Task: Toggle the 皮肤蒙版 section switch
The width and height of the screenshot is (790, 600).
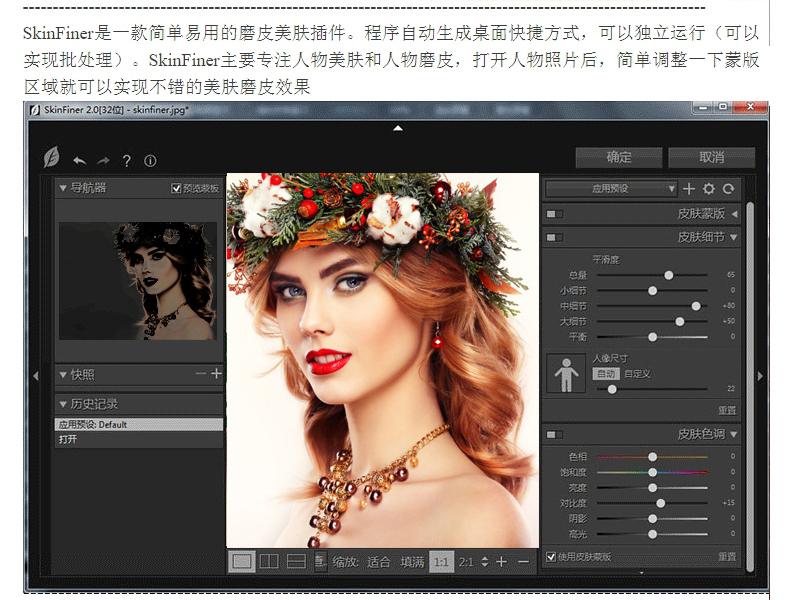Action: point(555,214)
